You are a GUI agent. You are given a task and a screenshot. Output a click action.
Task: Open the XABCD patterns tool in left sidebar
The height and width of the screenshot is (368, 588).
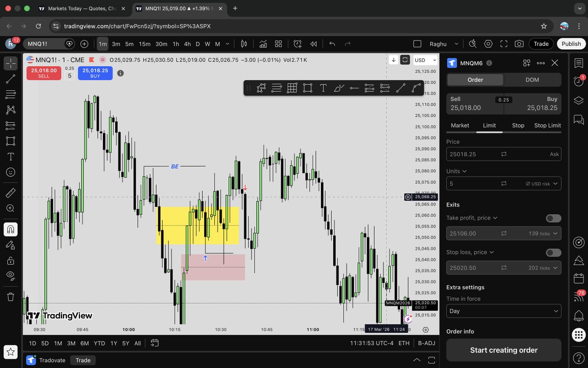[10, 110]
